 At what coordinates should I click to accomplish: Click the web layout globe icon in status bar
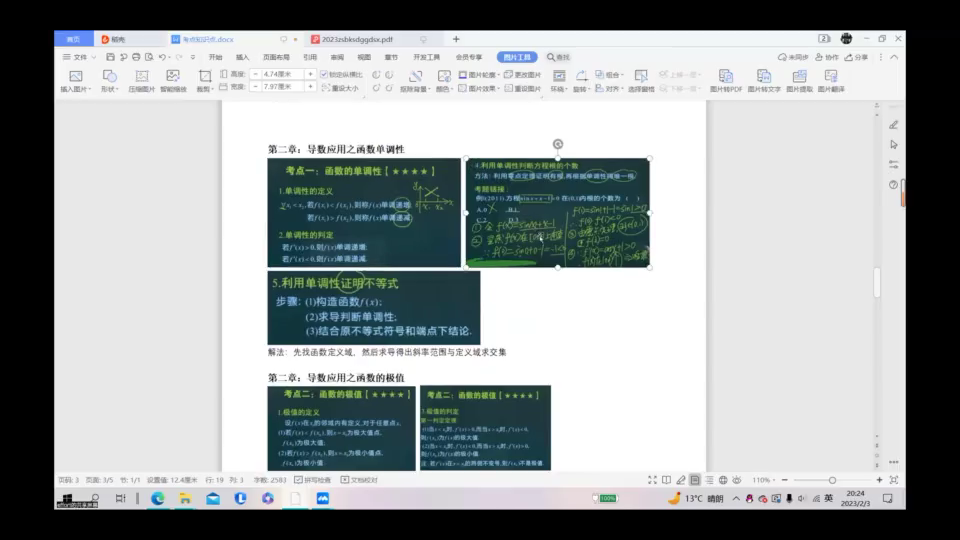click(723, 480)
